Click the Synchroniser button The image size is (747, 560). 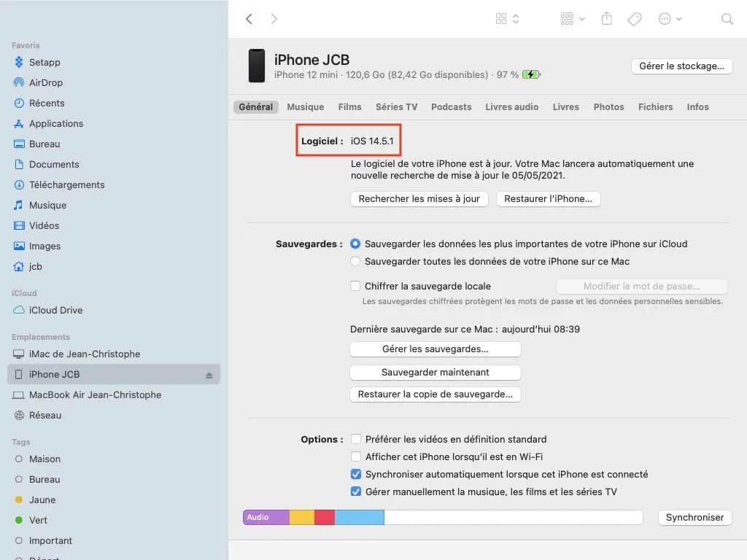tap(694, 518)
